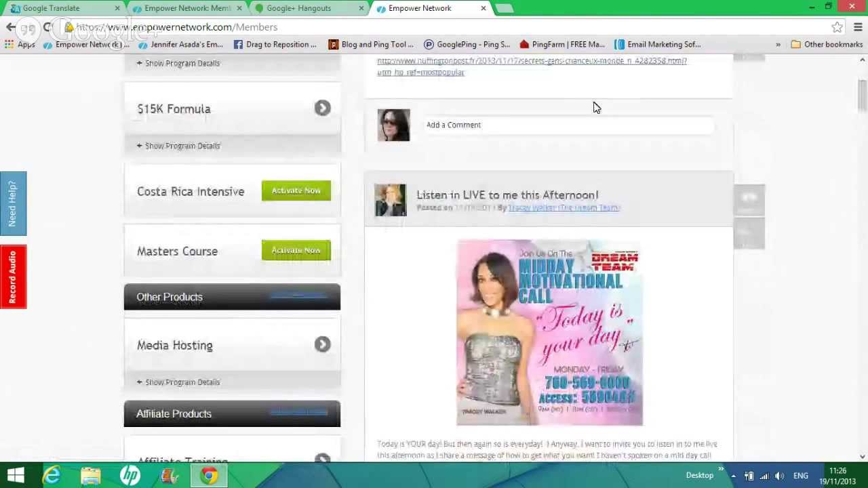This screenshot has width=868, height=488.
Task: Click the arrow icon beside $15K Formula
Action: tap(322, 108)
